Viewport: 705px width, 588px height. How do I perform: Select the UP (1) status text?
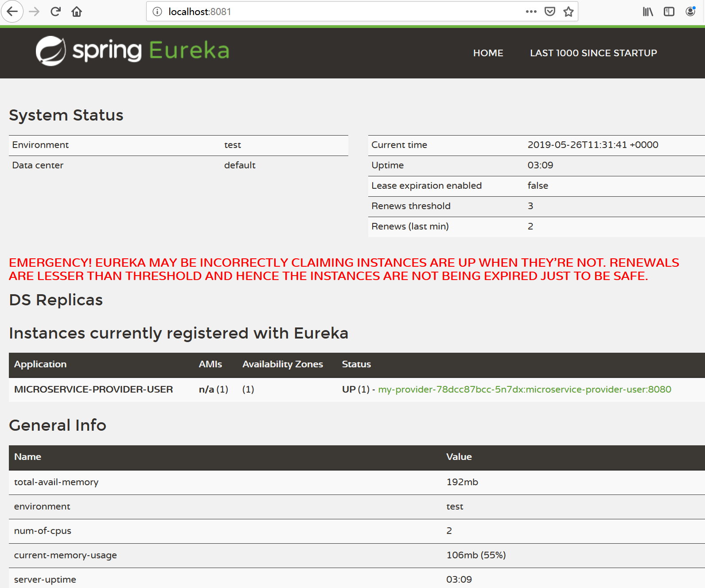(x=356, y=389)
